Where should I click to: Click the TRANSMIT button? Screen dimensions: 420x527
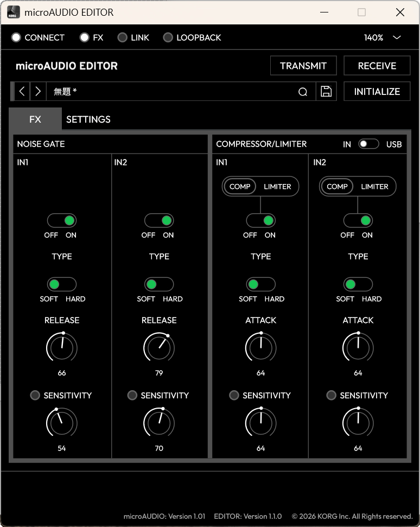coord(303,66)
